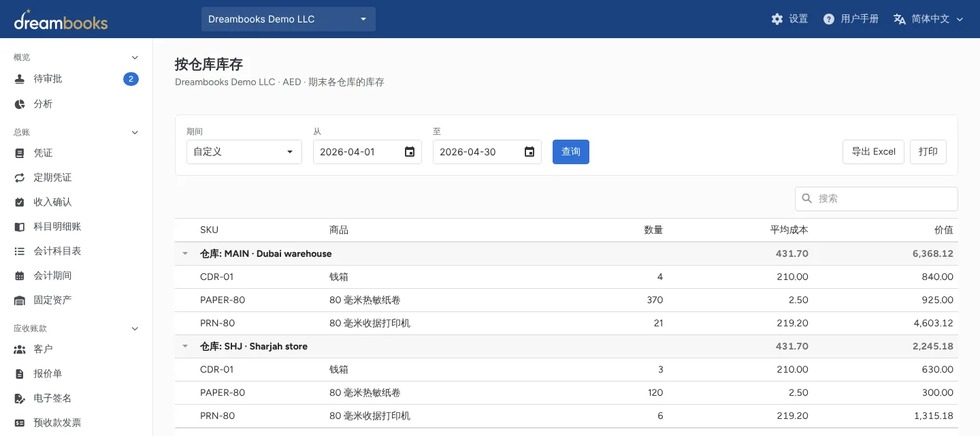The image size is (980, 436).
Task: Click the 报价单 document icon
Action: (20, 374)
